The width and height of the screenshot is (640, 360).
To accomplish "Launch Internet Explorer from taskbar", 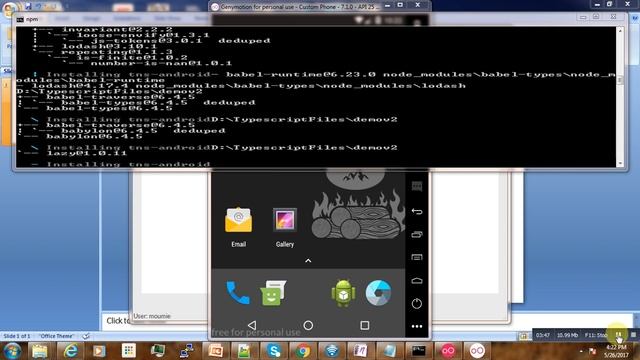I will [x=70, y=351].
